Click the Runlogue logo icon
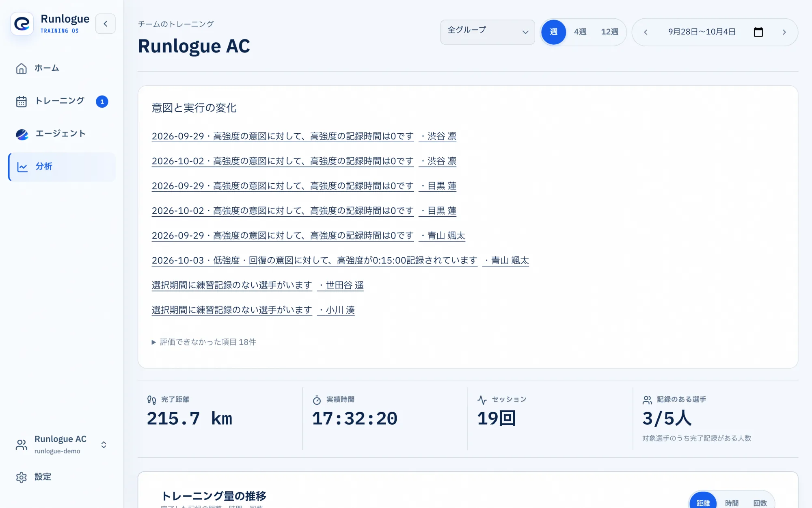Image resolution: width=812 pixels, height=508 pixels. click(22, 24)
